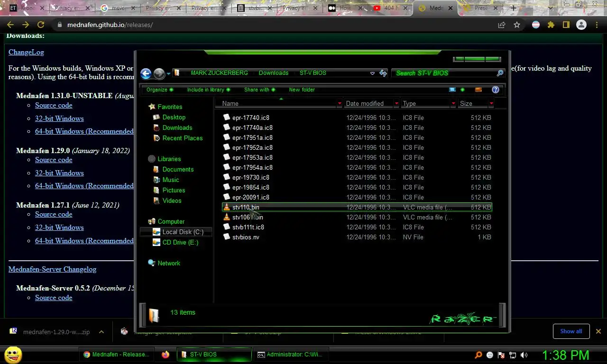Viewport: 607px width, 364px height.
Task: Open Chrome extensions puzzle icon
Action: pyautogui.click(x=551, y=25)
